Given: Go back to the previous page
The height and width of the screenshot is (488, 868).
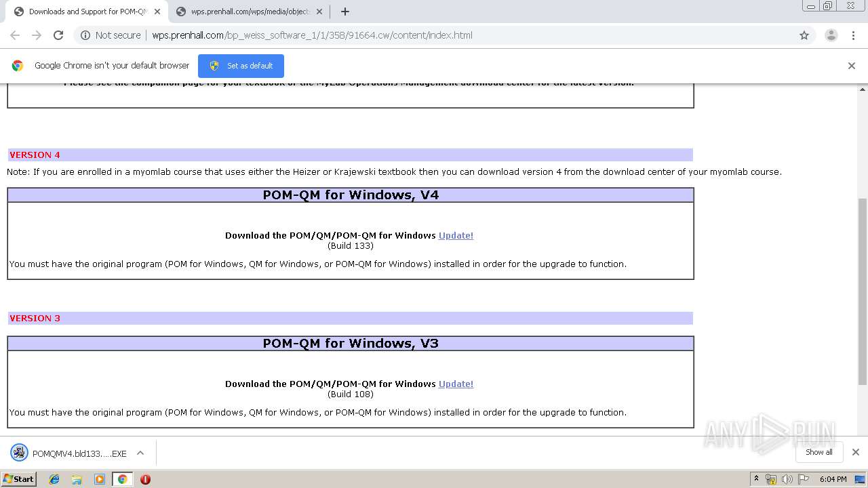Looking at the screenshot, I should (15, 35).
